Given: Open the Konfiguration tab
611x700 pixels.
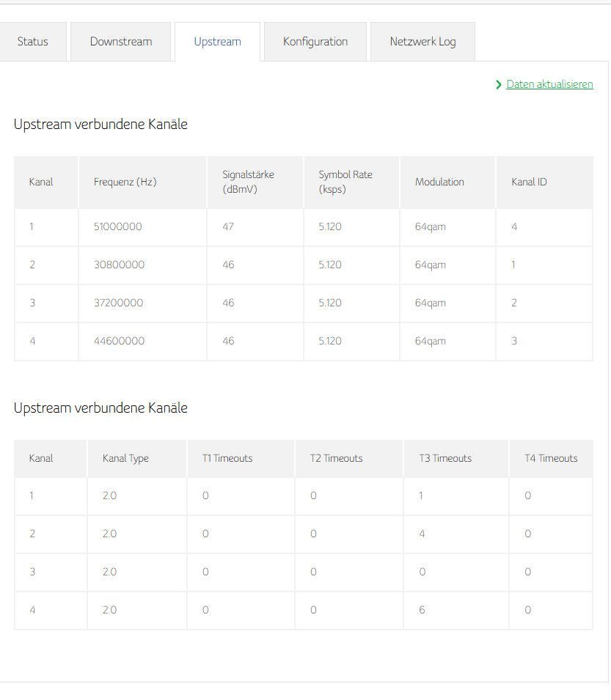Looking at the screenshot, I should 315,42.
